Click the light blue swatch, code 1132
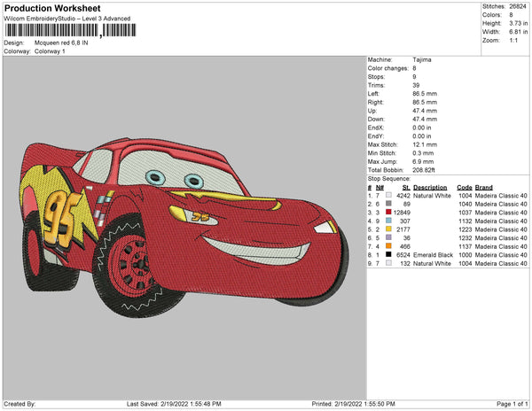The width and height of the screenshot is (532, 411). (x=388, y=221)
